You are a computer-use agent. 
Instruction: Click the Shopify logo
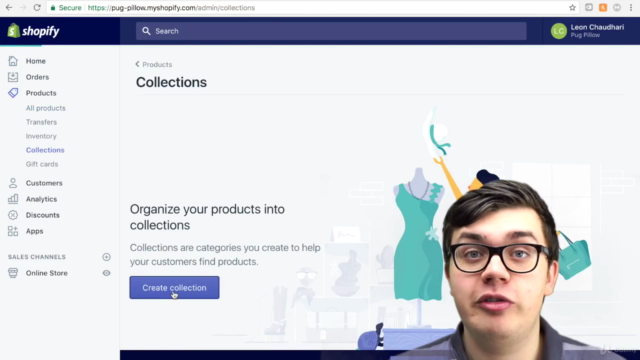tap(33, 31)
